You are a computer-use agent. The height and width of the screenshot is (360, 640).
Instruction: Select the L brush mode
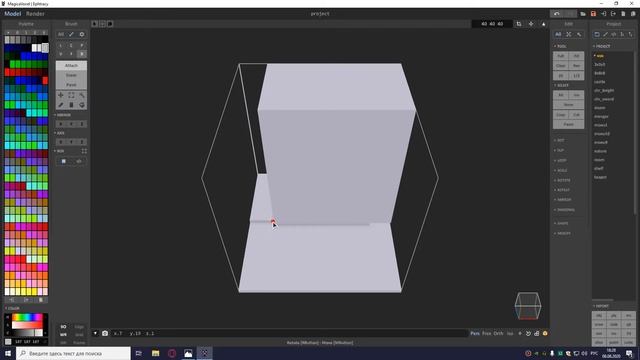click(61, 45)
